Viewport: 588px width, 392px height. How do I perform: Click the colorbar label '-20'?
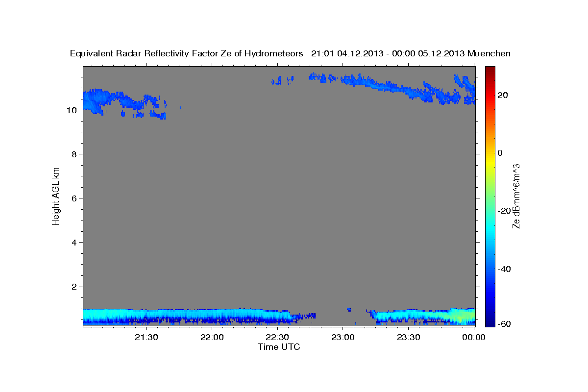pos(505,211)
